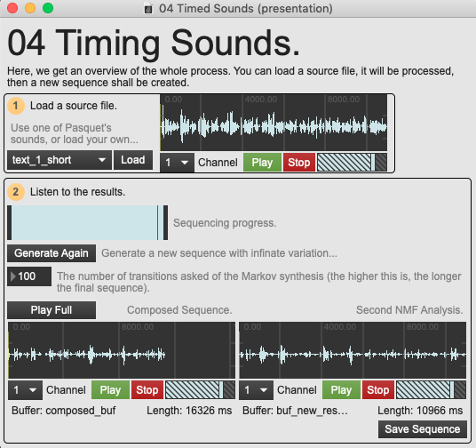Open the source file channel dropdown
Image resolution: width=476 pixels, height=448 pixels.
178,163
